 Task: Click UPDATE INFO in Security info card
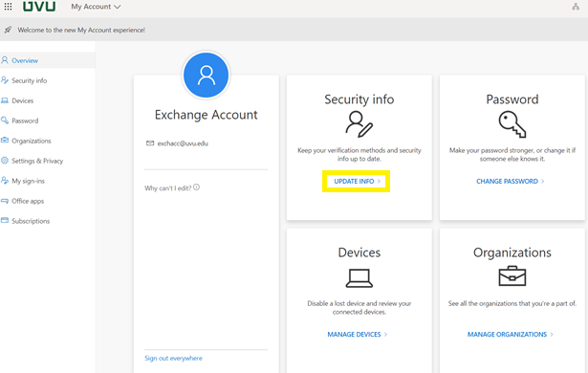pyautogui.click(x=357, y=182)
